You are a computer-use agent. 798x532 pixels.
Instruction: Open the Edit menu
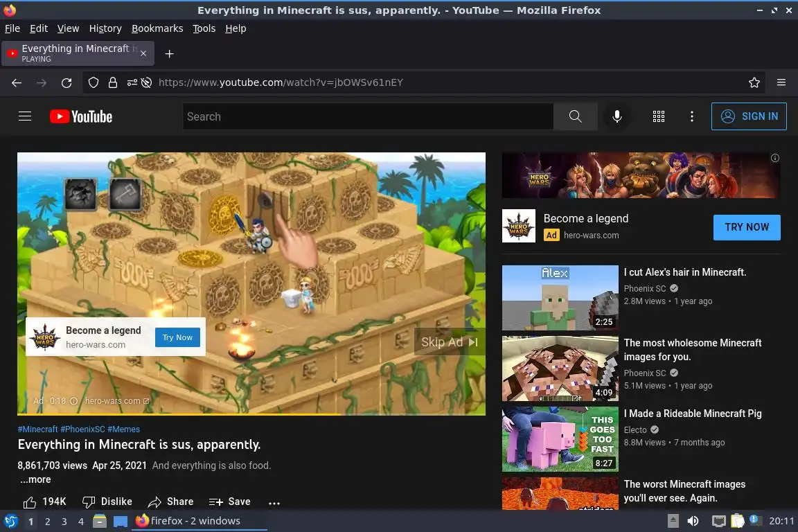(x=39, y=28)
